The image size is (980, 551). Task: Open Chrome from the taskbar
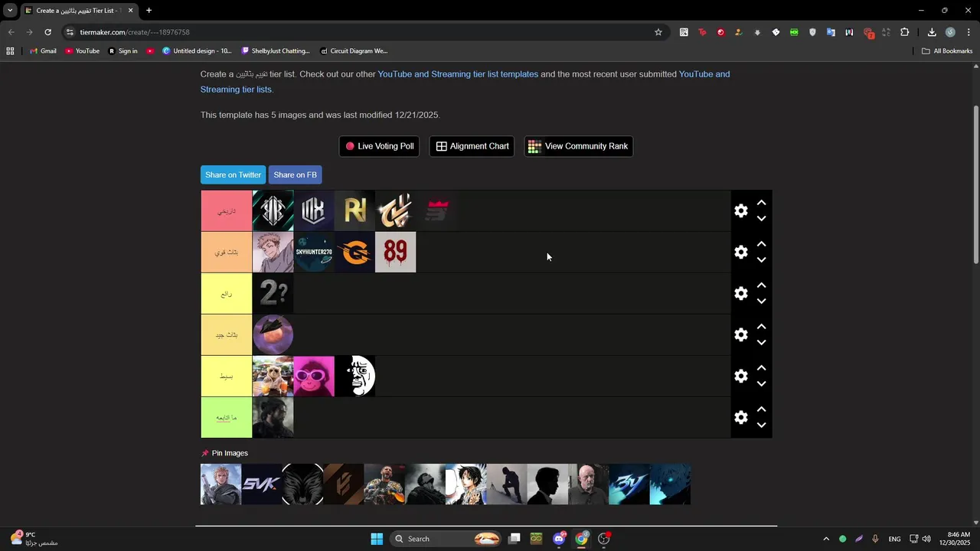581,539
